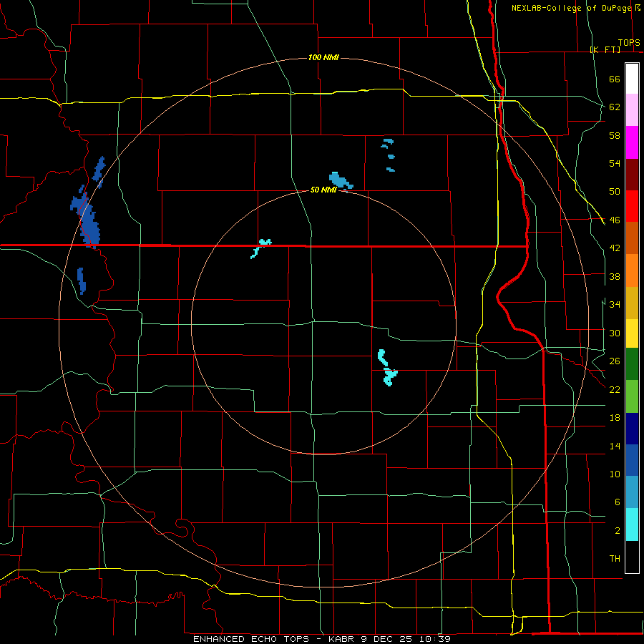The image size is (644, 644).
Task: Click the 10 value on the scale
Action: pos(615,474)
